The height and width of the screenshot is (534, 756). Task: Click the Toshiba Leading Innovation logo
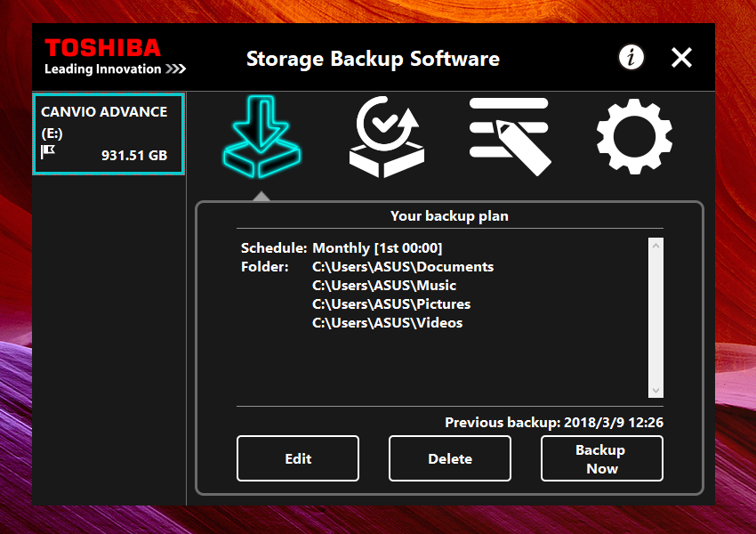coord(116,57)
